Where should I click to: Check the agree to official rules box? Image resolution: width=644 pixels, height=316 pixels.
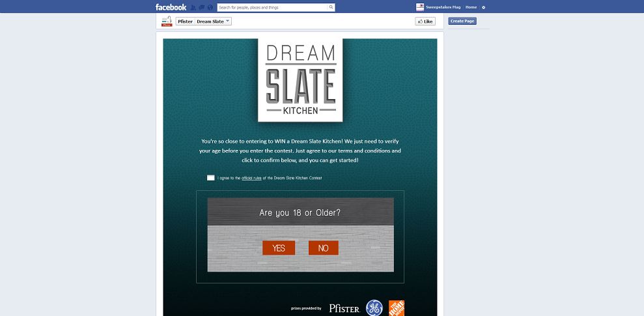211,178
